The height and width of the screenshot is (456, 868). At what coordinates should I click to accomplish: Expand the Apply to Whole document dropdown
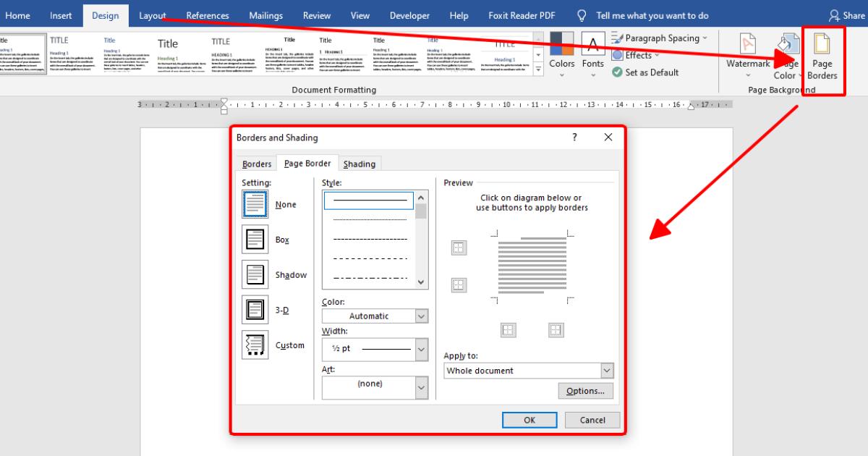click(606, 371)
